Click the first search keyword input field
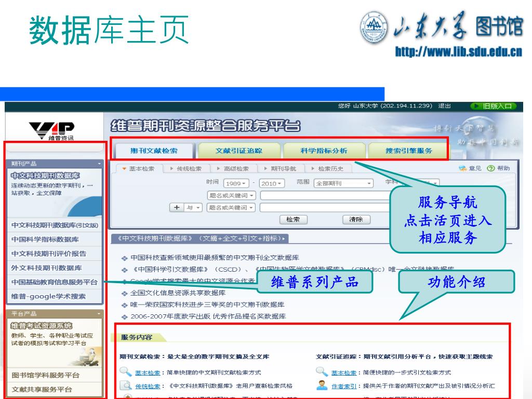Screen dimensions: 532x399 click(x=325, y=195)
